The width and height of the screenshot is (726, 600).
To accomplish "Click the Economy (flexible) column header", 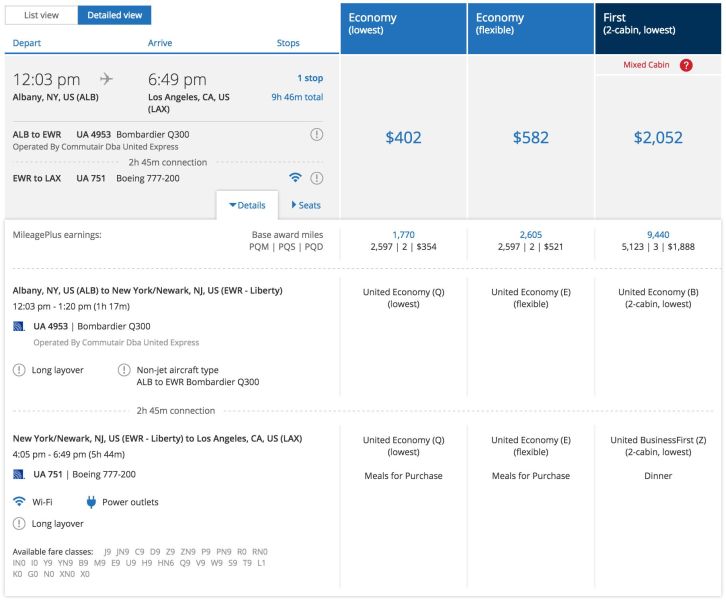I will point(531,29).
